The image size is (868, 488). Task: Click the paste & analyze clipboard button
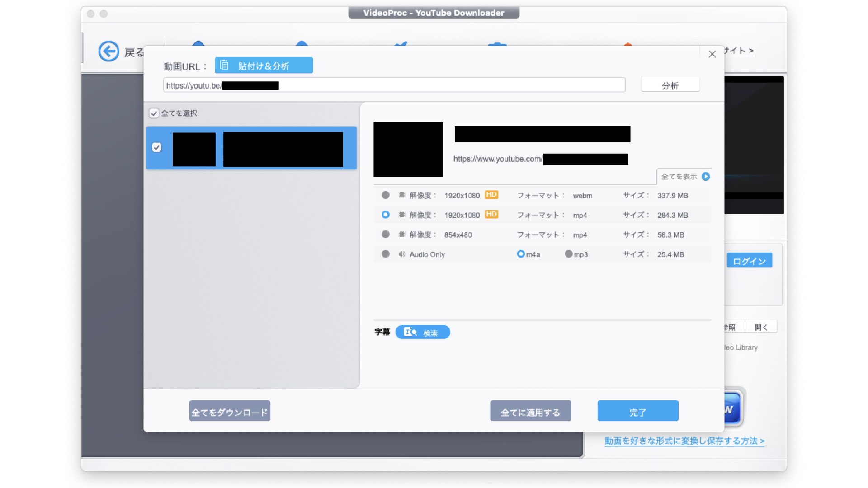[x=264, y=66]
